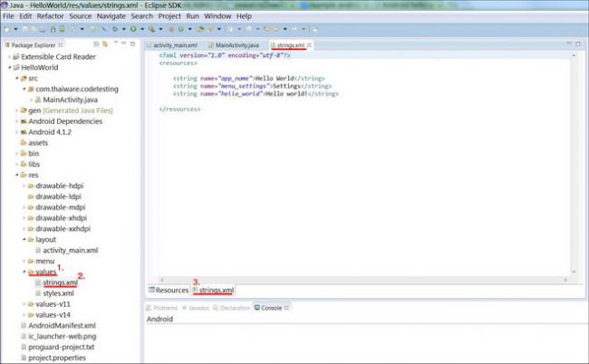Click the app_name string line in editor
Screen dimensions: 589x364
(248, 79)
